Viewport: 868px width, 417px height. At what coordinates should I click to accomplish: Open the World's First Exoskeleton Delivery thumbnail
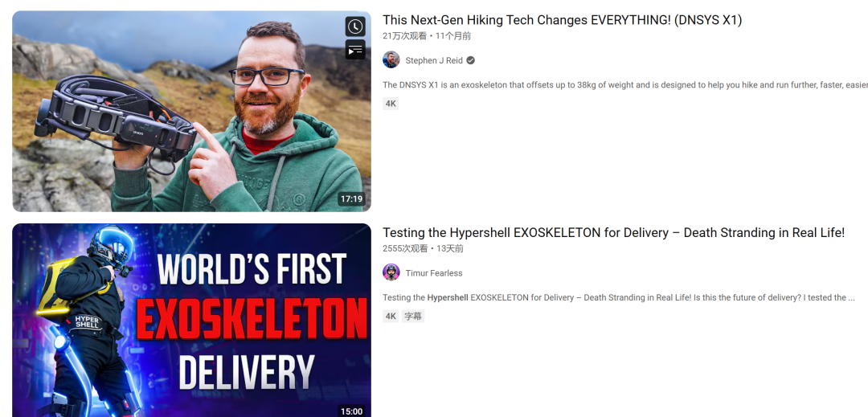click(x=191, y=321)
